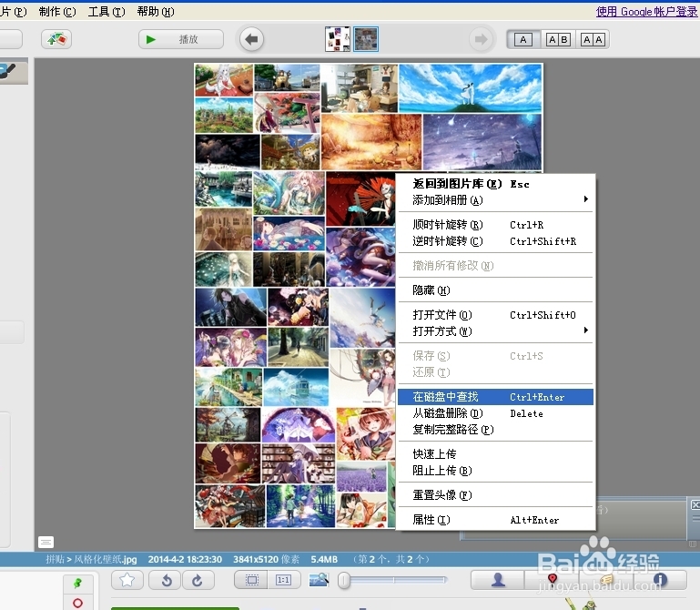
Task: Open the 工具(T) menu
Action: tap(107, 12)
